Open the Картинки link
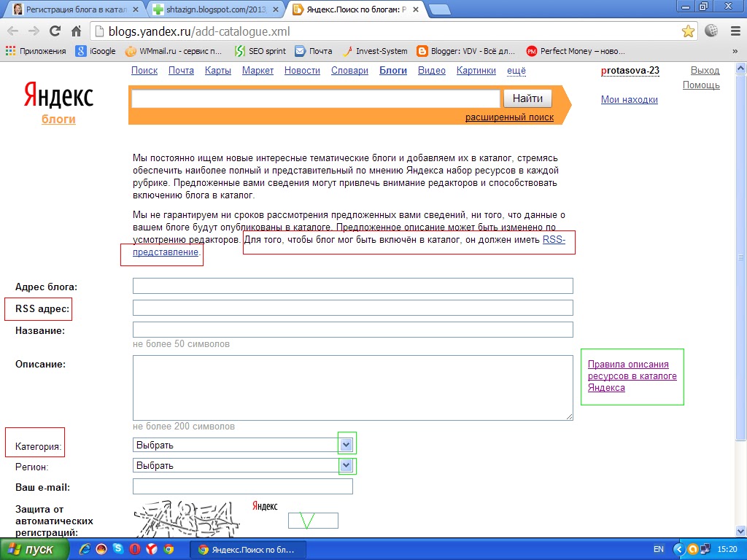Screen dimensions: 747x560 476,71
